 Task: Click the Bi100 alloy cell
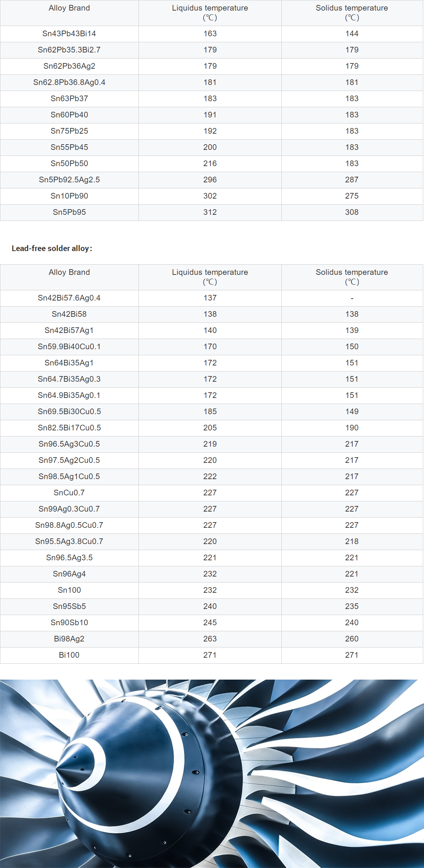tap(69, 655)
